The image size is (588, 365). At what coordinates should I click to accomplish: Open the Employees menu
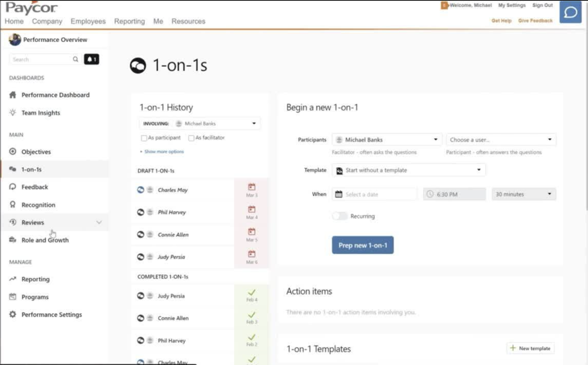(88, 21)
